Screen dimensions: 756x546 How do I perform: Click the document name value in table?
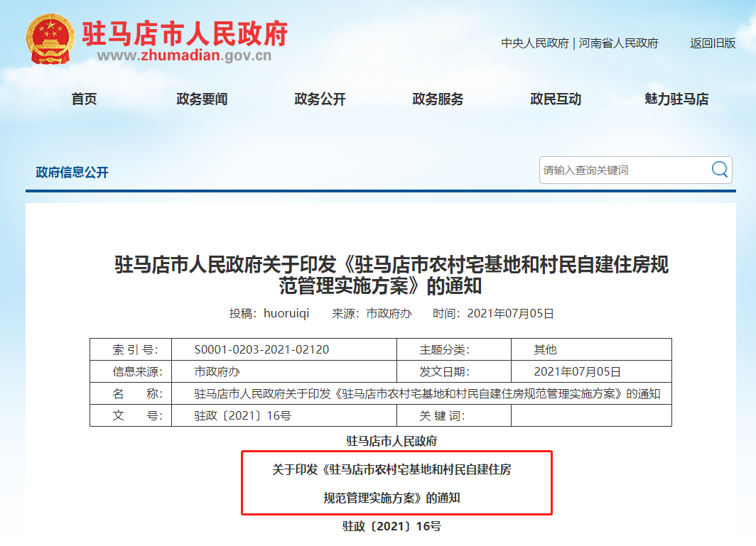click(x=427, y=394)
